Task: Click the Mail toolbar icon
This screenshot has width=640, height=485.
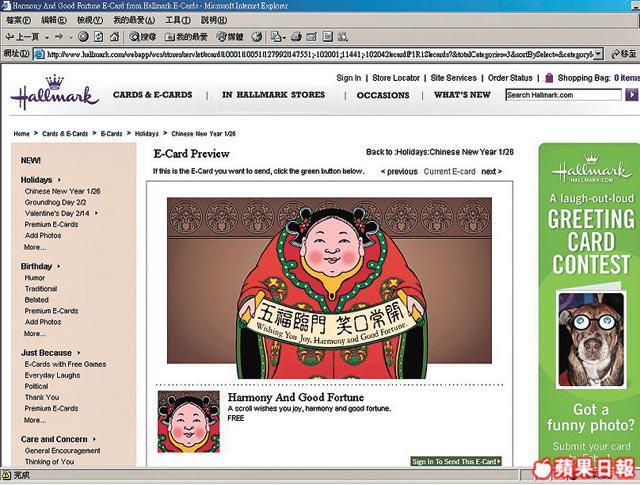Action: pyautogui.click(x=276, y=37)
